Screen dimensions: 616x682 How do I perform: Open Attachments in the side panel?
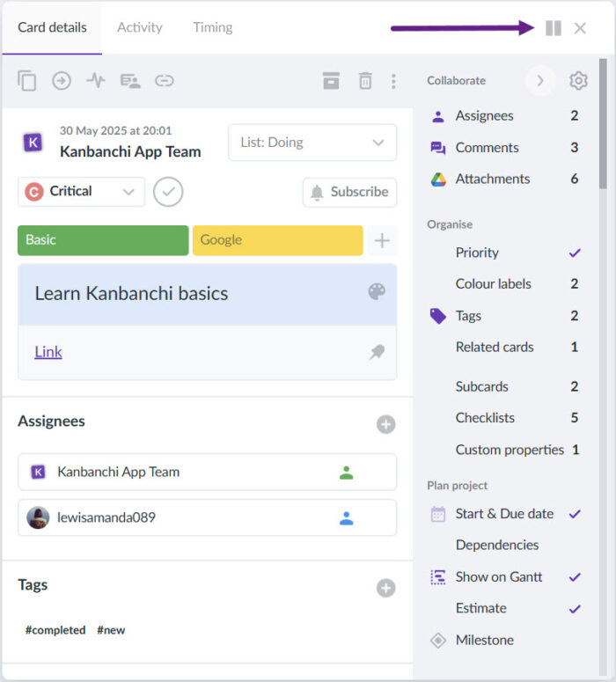[505, 179]
